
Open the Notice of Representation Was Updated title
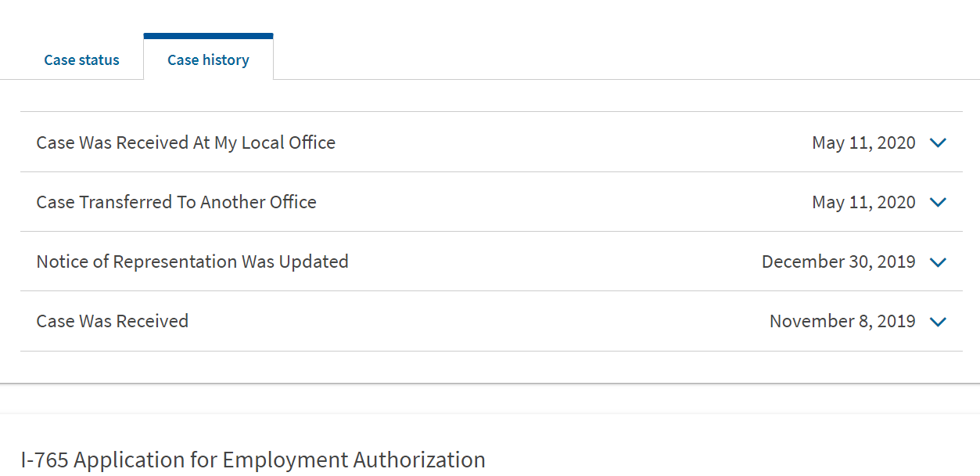pos(192,261)
